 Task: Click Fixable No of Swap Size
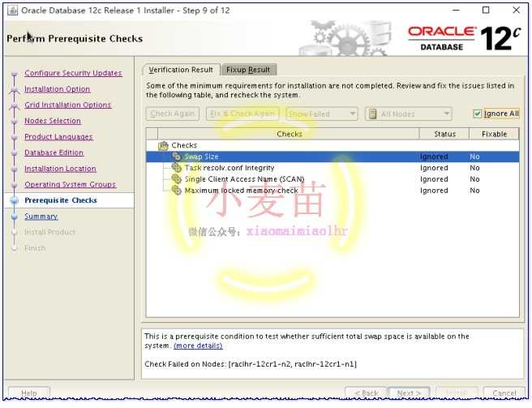(x=474, y=157)
